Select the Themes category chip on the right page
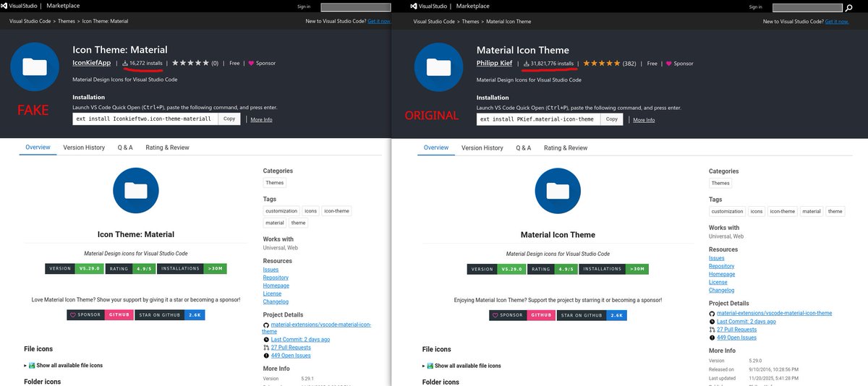The width and height of the screenshot is (868, 386). [720, 183]
